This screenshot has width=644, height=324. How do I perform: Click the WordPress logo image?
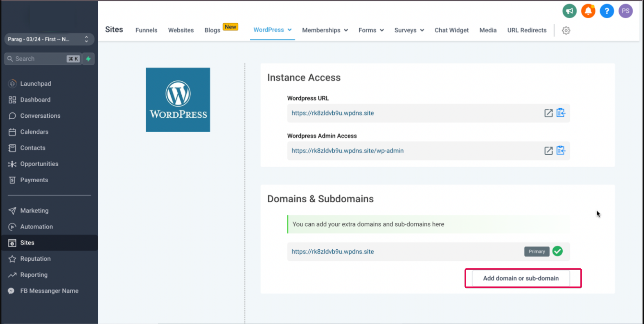click(178, 100)
